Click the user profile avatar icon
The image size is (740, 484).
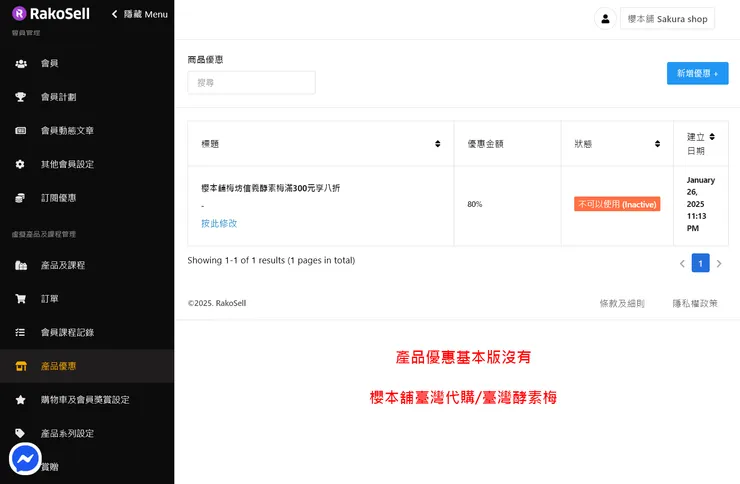(x=605, y=19)
